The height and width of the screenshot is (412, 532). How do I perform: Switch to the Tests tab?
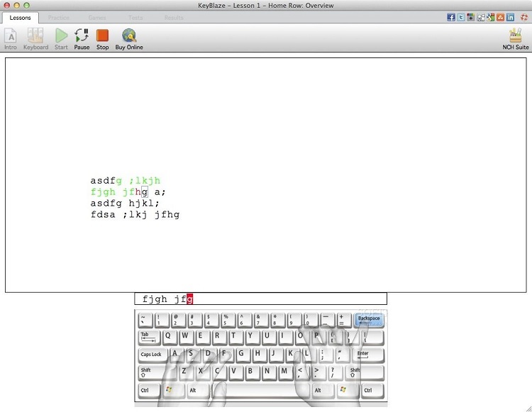point(135,18)
